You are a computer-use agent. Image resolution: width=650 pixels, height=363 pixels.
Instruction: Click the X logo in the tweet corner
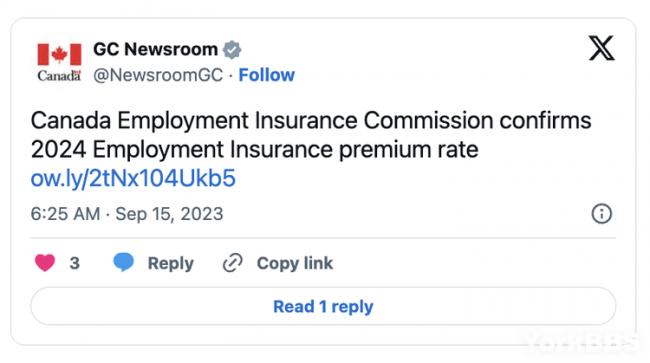point(601,48)
